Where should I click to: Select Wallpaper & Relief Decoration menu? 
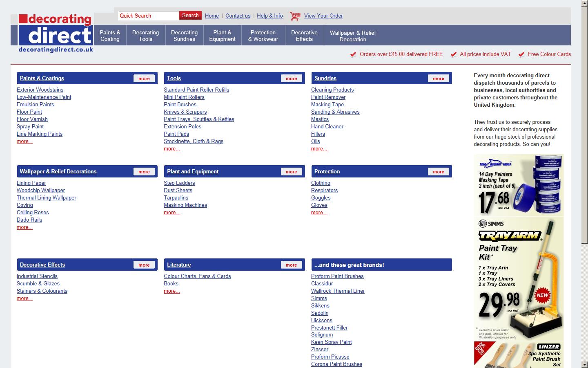tap(353, 36)
